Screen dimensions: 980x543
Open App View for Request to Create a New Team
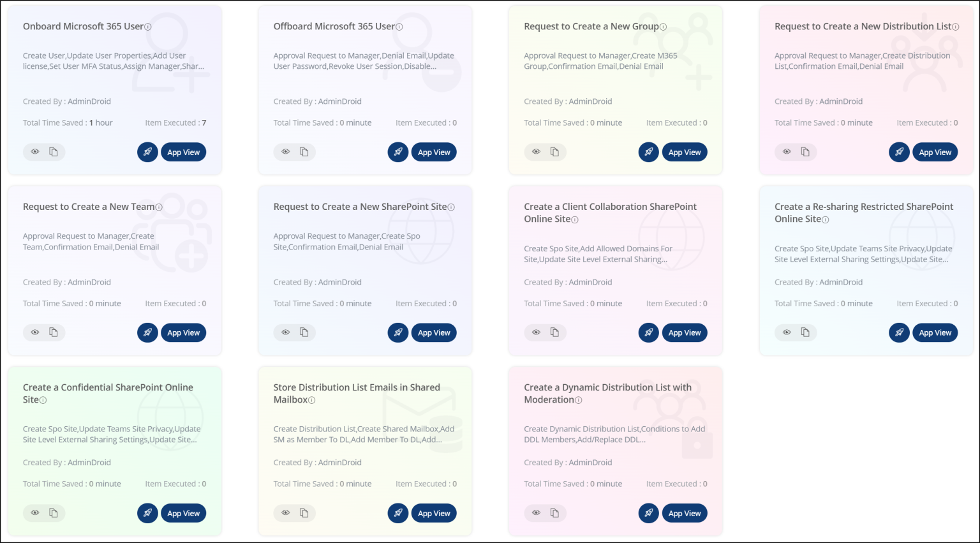click(x=183, y=332)
